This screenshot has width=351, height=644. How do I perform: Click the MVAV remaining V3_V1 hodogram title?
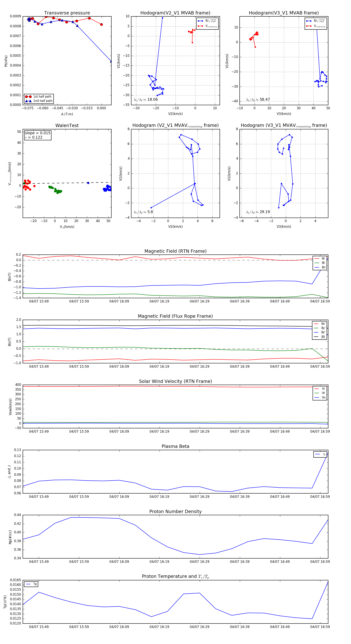click(284, 125)
